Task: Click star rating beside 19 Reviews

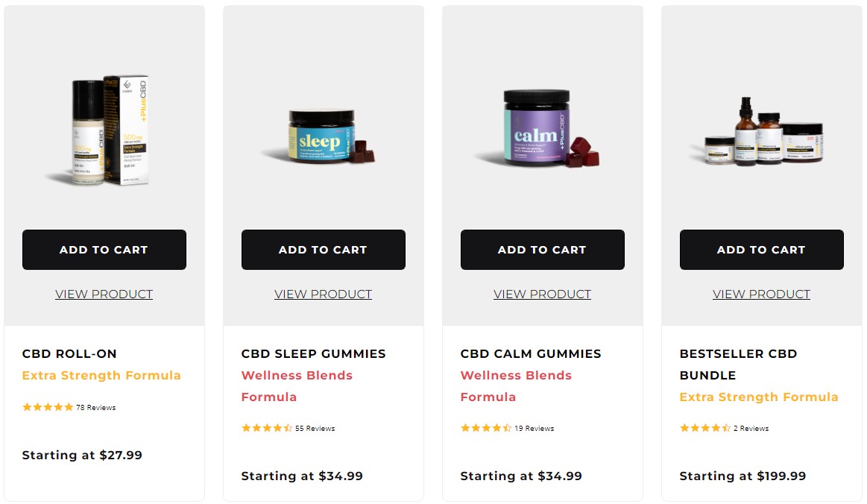Action: (x=485, y=428)
